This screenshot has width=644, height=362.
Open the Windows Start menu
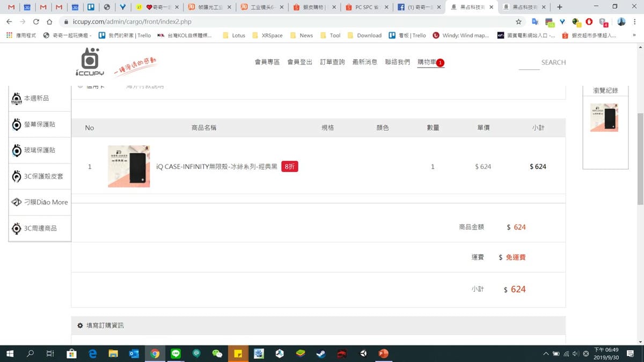tap(10, 353)
